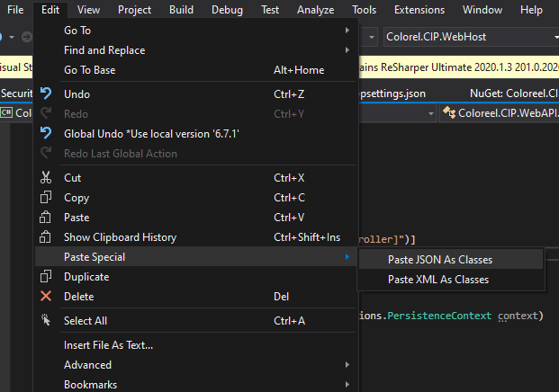Choose Delete from Edit menu

pos(196,296)
